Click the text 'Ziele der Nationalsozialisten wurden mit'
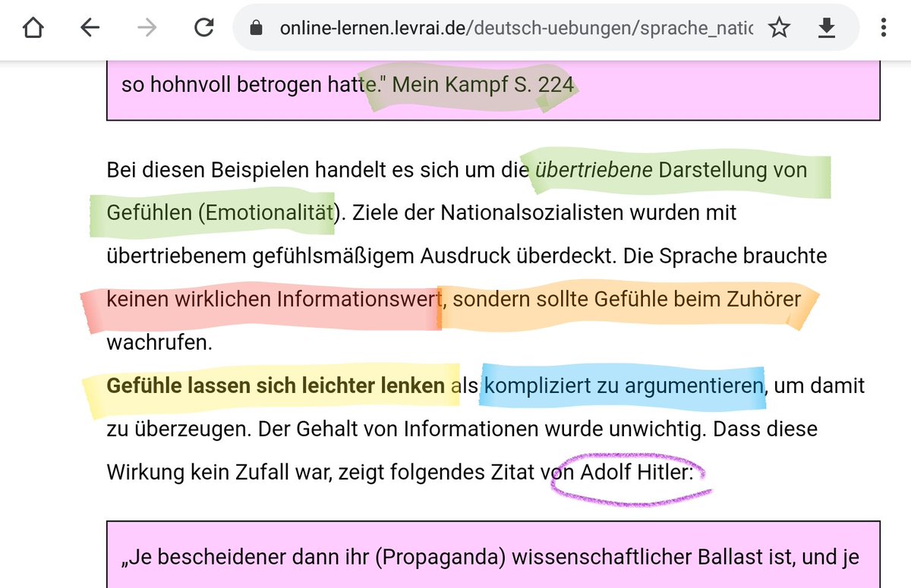This screenshot has width=911, height=588. (543, 212)
